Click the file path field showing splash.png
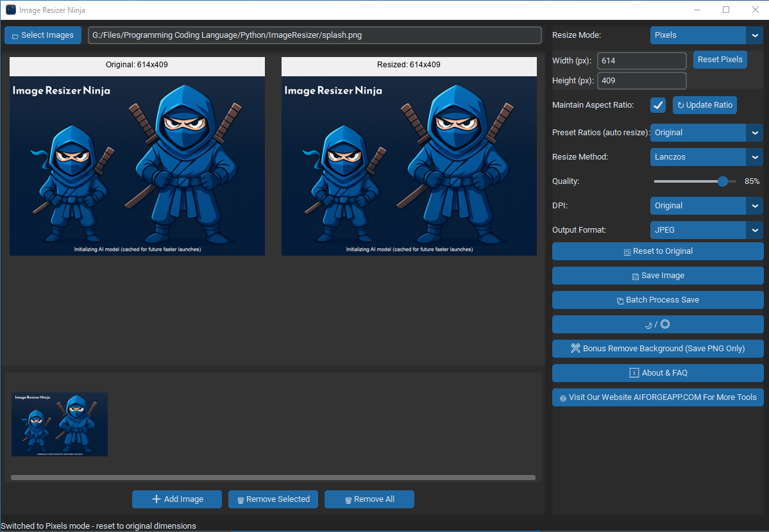Screen dimensions: 769x532 tap(314, 35)
